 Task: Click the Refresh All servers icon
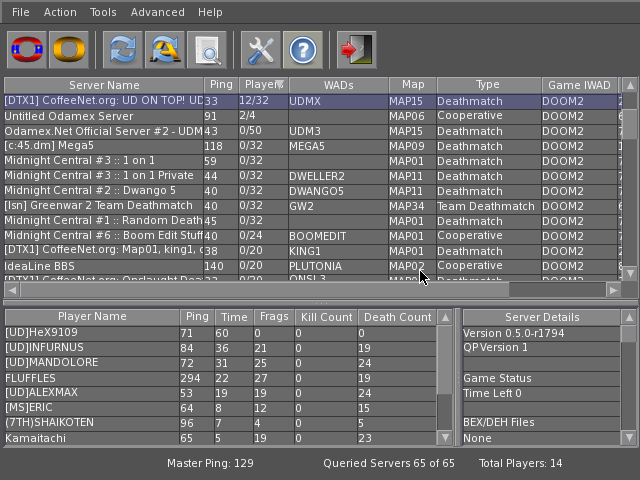click(164, 49)
